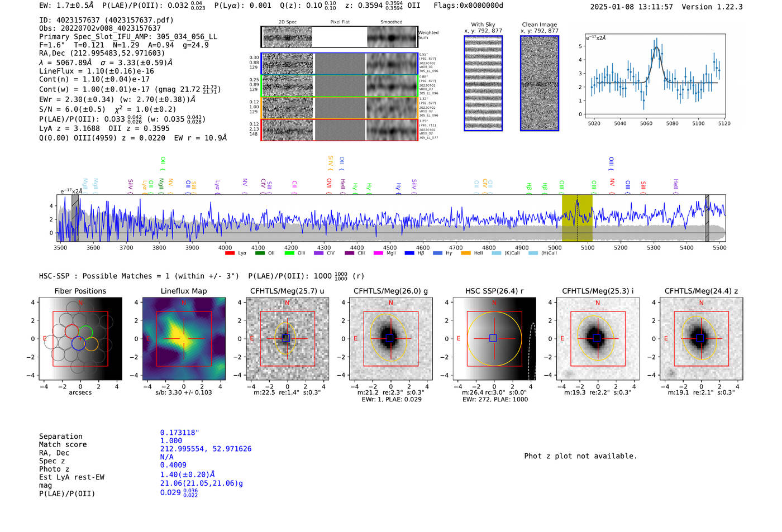Click the Photo z value 0.4009
The height and width of the screenshot is (532, 782).
[x=173, y=465]
